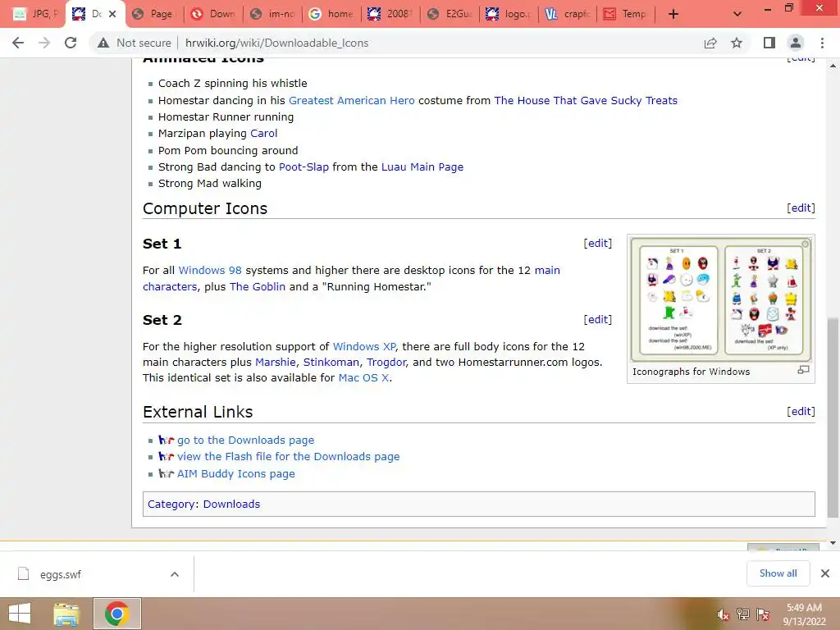Open the eggs.swf downloaded file
The image size is (840, 630).
(x=61, y=575)
